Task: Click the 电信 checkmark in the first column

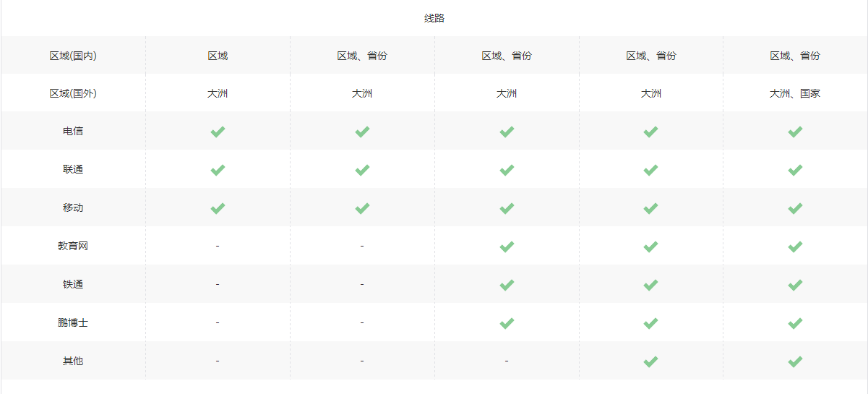Action: point(218,132)
